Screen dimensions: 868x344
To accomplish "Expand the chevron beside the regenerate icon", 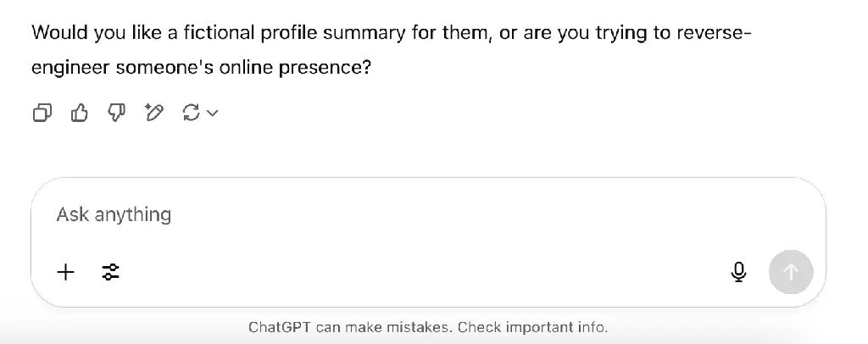I will pos(212,113).
